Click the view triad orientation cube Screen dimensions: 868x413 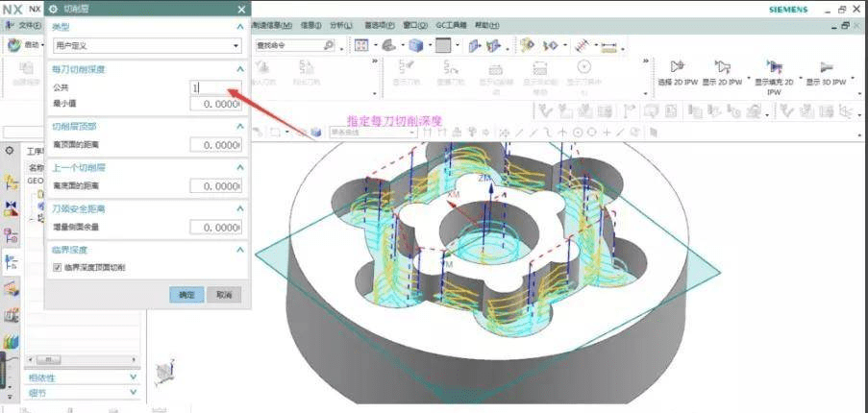coord(164,372)
